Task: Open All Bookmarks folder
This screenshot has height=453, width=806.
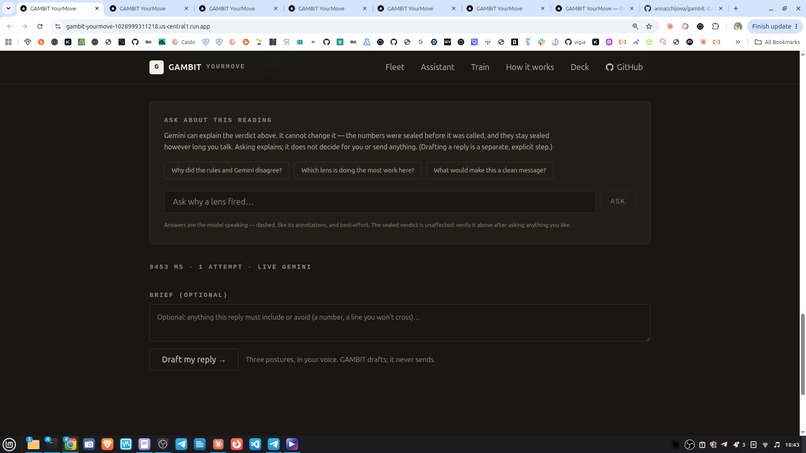Action: point(777,42)
